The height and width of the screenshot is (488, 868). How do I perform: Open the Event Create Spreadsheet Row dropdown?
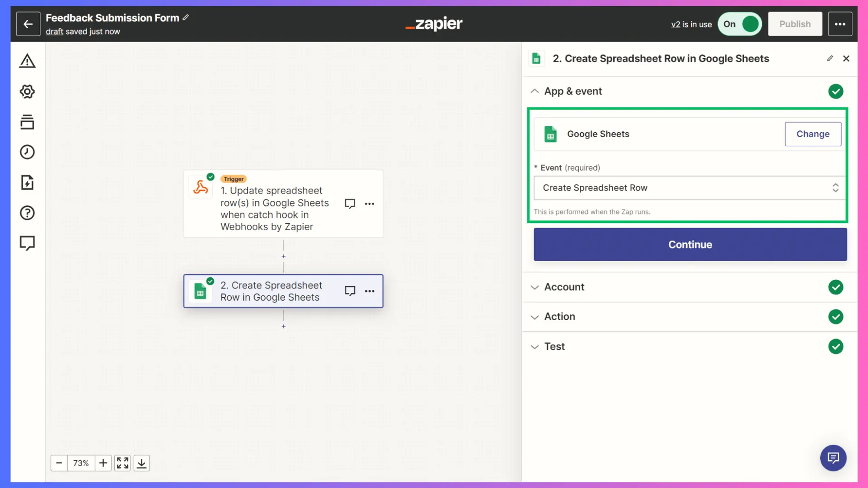[x=689, y=188]
